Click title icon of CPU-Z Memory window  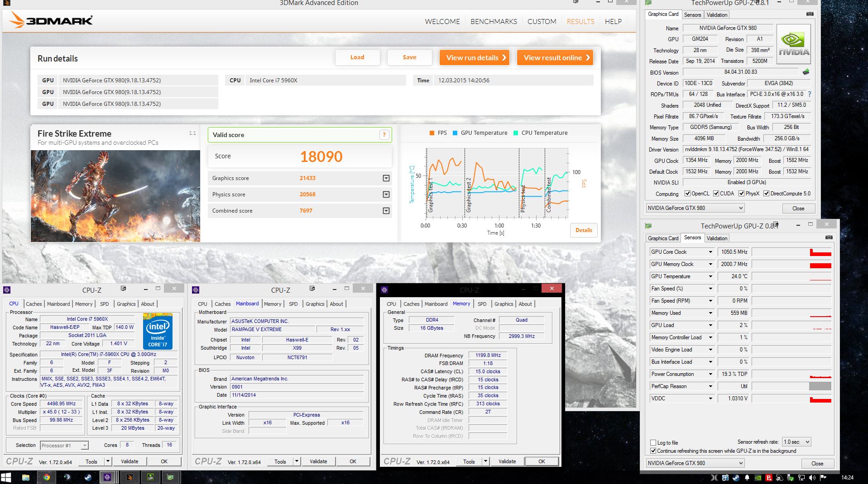point(384,290)
